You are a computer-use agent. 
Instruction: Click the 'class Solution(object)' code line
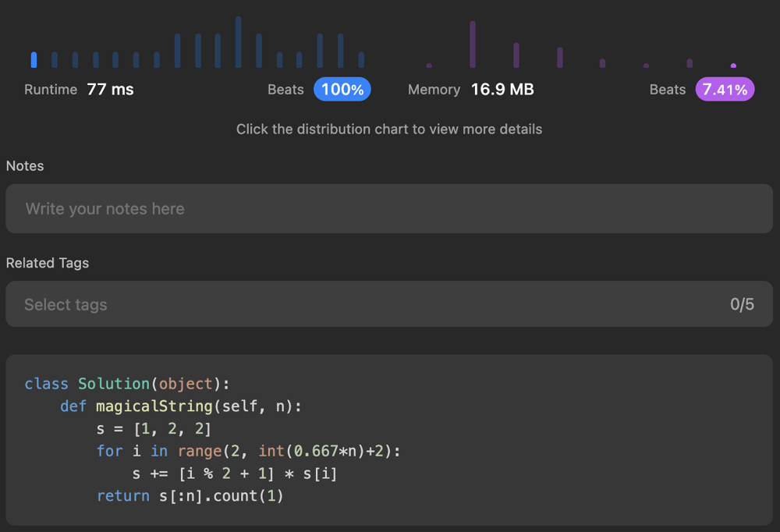[127, 384]
